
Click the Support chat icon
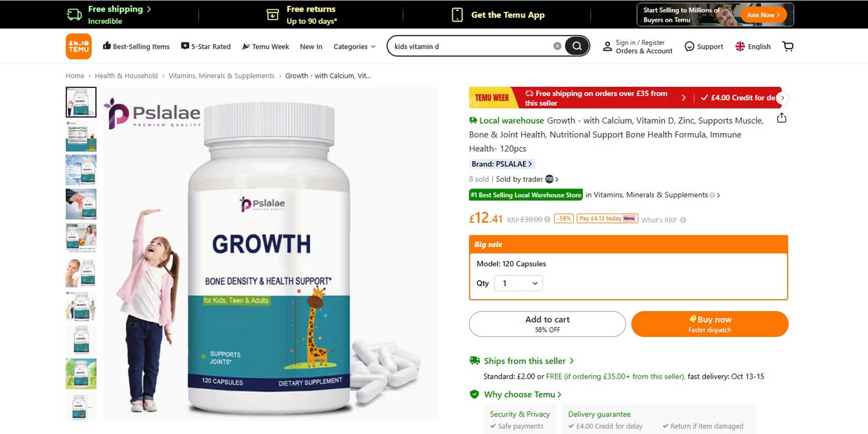point(689,46)
